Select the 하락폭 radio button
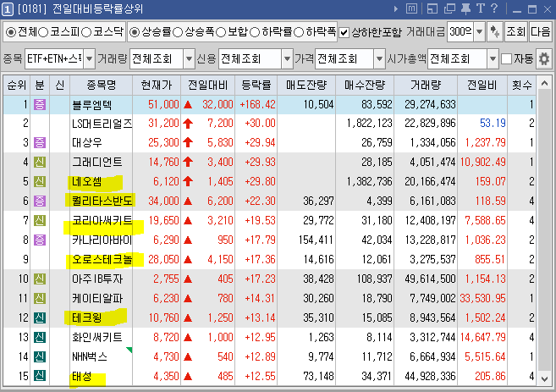Screen dimensions: 556x392 299,33
